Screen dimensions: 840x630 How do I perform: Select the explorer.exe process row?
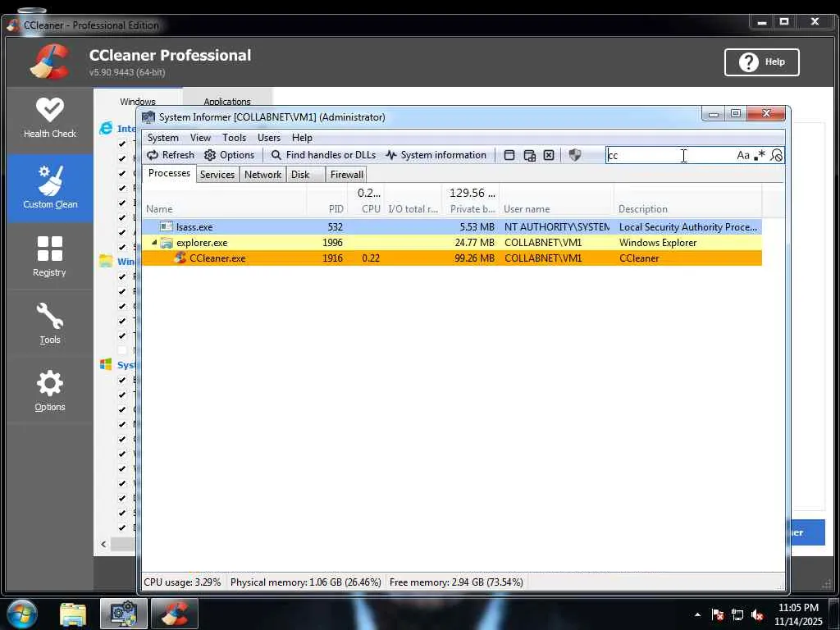452,243
